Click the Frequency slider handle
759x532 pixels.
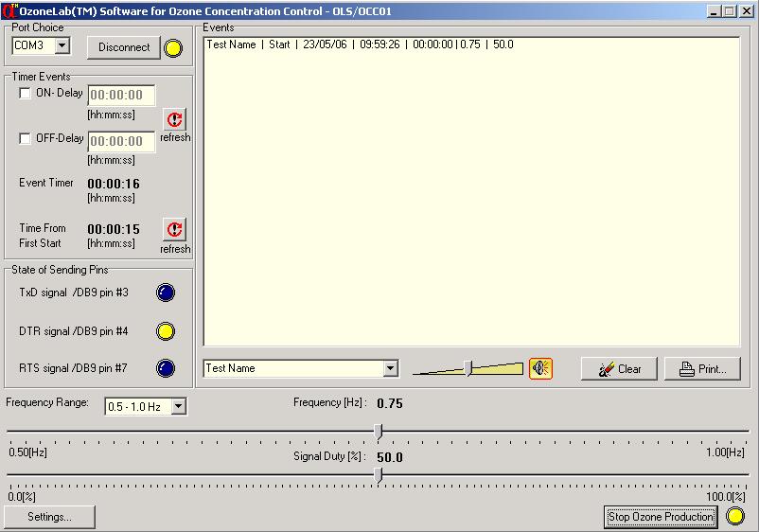[379, 432]
